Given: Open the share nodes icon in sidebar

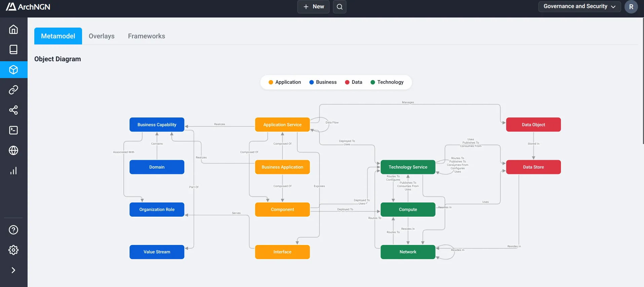Looking at the screenshot, I should (13, 110).
